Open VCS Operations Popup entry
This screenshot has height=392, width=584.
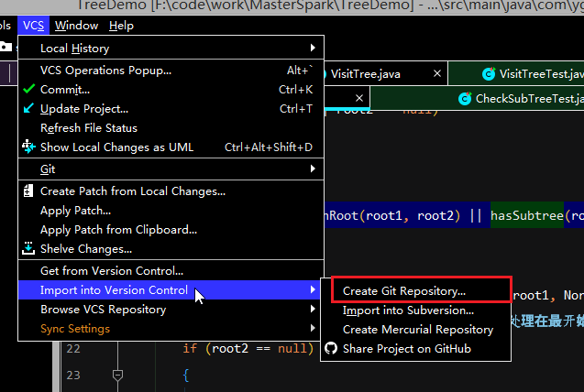[171, 71]
